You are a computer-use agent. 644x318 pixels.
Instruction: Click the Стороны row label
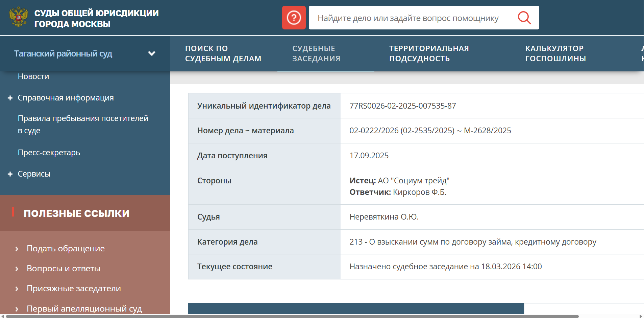(x=214, y=181)
